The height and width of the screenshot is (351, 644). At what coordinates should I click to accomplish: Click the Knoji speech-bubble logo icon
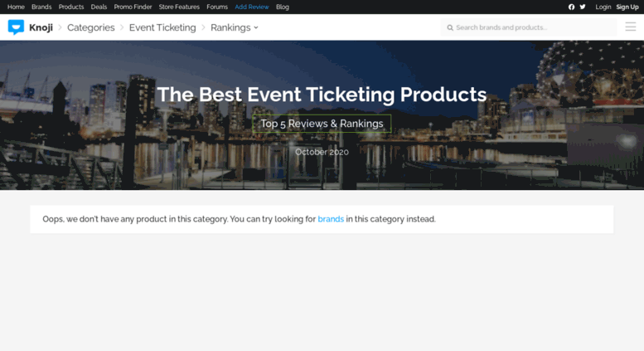tap(16, 27)
